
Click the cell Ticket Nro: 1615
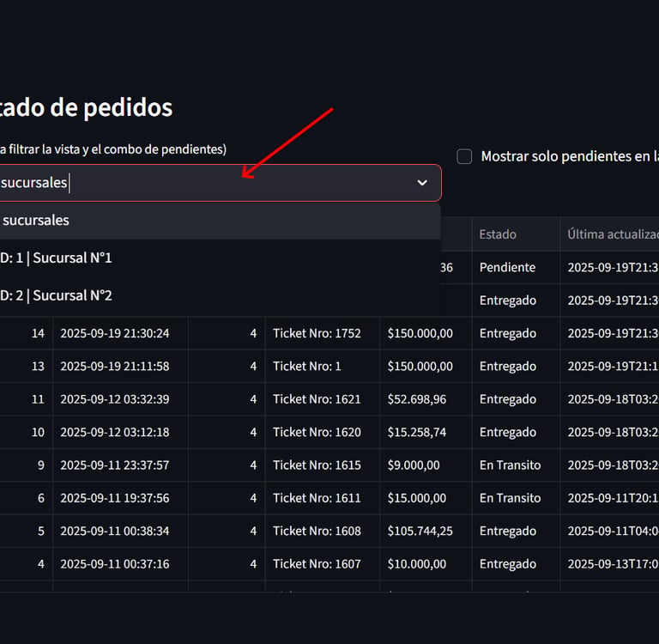point(323,465)
